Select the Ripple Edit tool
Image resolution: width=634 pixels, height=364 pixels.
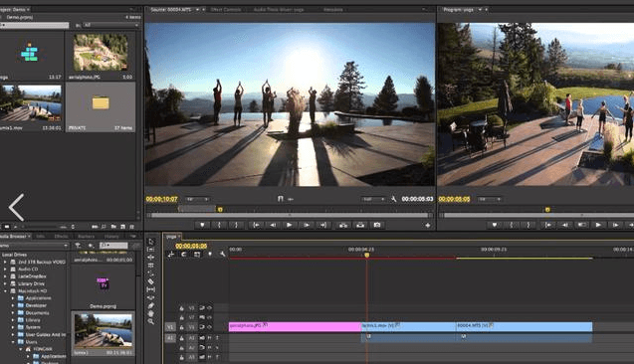point(151,258)
